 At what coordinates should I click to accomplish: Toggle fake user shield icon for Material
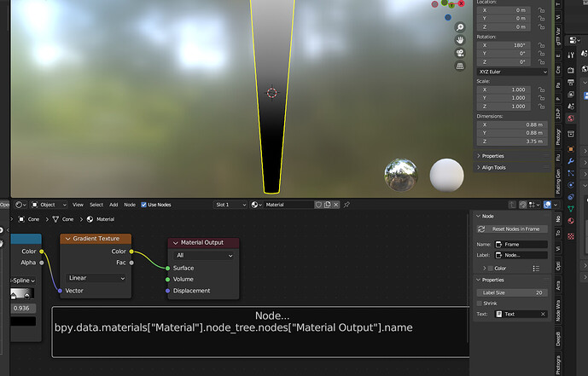coord(318,205)
